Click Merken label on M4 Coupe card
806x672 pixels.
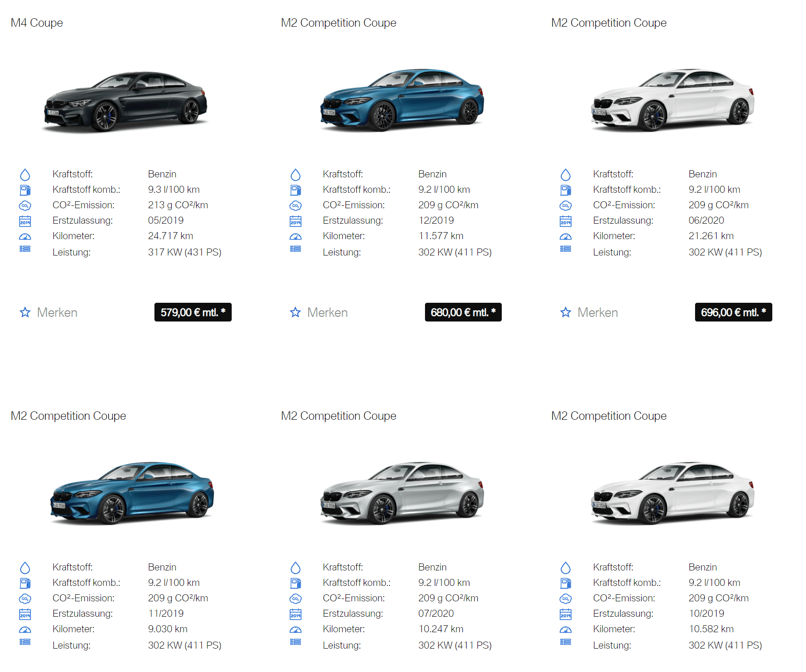coord(57,313)
